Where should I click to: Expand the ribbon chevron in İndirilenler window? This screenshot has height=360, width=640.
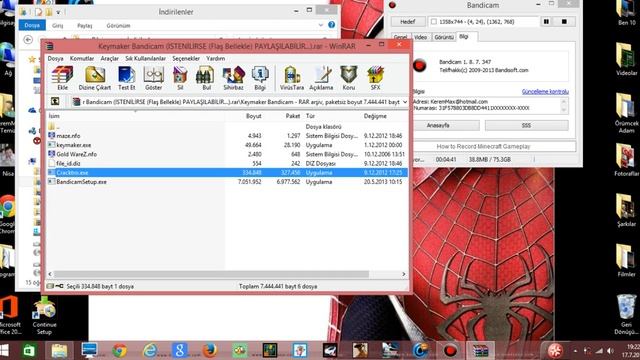tap(320, 25)
